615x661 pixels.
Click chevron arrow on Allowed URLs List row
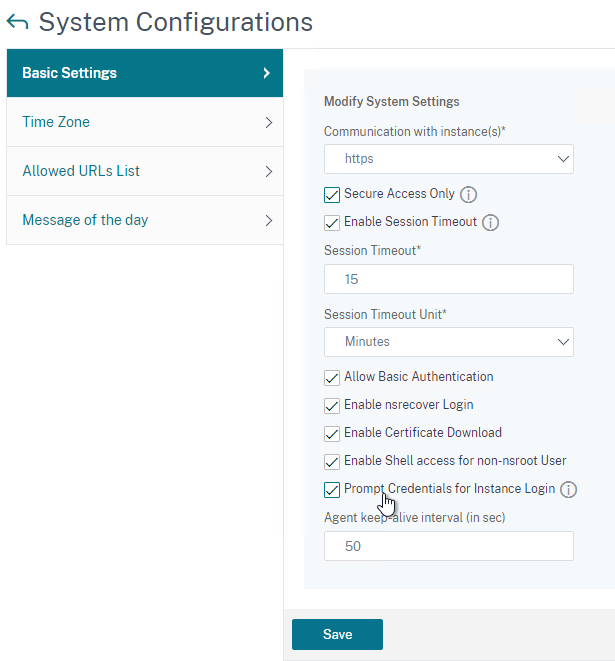click(x=269, y=171)
